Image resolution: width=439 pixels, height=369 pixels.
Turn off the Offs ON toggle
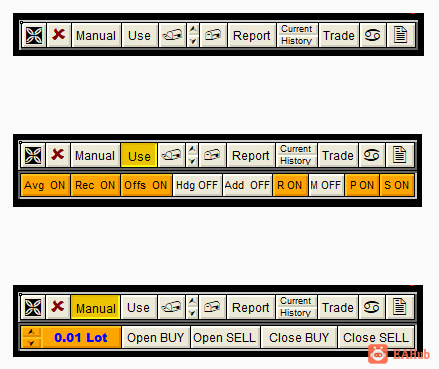point(146,185)
